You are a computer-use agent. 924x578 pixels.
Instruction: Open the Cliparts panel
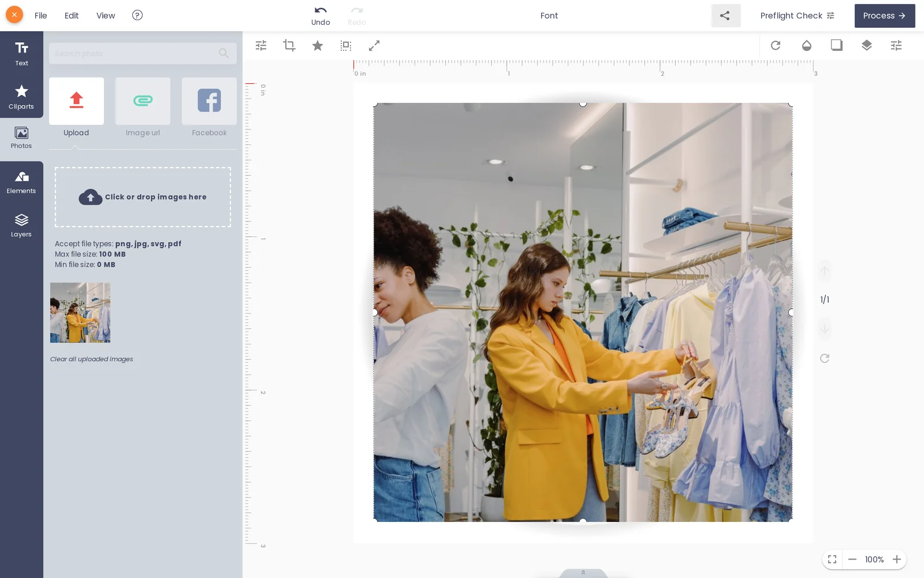click(x=21, y=97)
